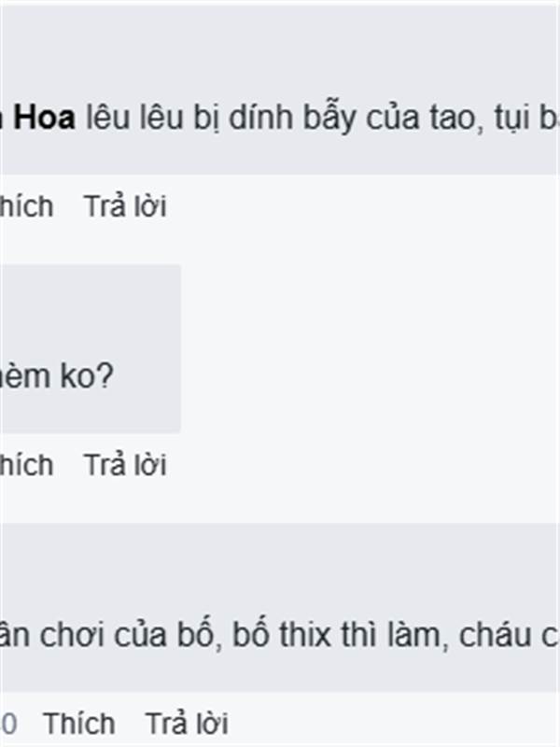Click the word "tao" in top comment
The height and width of the screenshot is (747, 560).
click(x=453, y=119)
